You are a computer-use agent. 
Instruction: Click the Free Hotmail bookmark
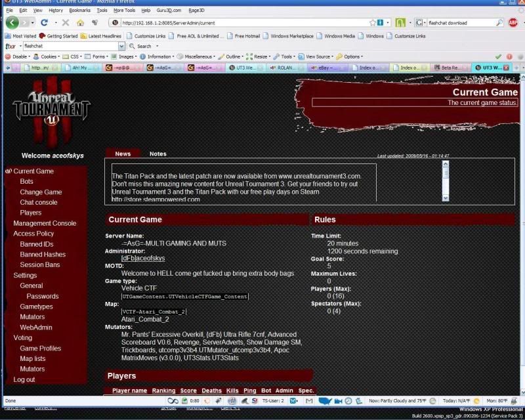click(243, 36)
